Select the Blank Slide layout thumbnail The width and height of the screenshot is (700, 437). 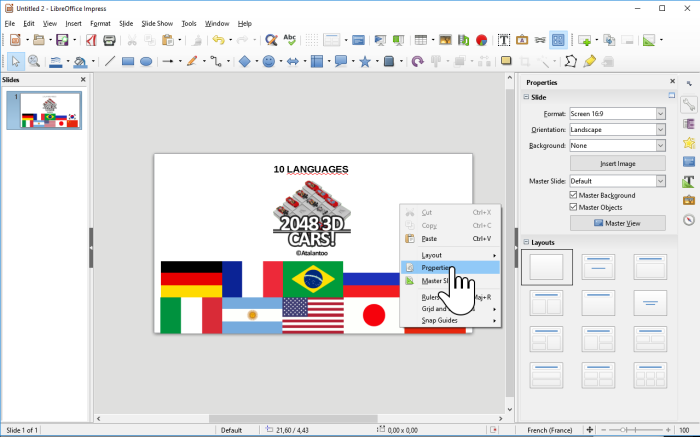(546, 267)
